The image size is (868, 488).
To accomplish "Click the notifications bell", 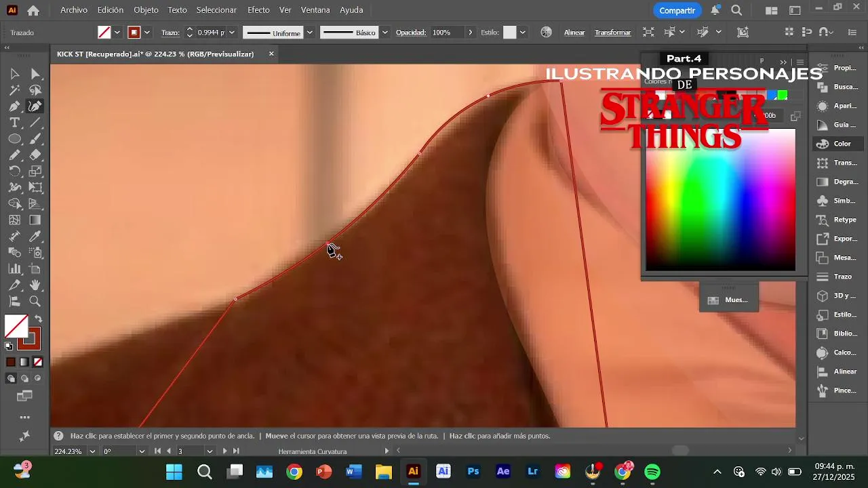I will [x=715, y=10].
